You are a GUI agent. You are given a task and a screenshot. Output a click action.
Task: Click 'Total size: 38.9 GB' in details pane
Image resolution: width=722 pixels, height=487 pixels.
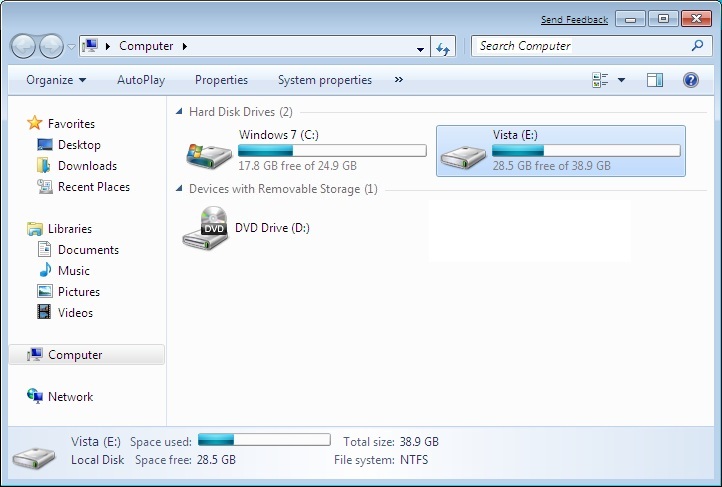tap(391, 442)
